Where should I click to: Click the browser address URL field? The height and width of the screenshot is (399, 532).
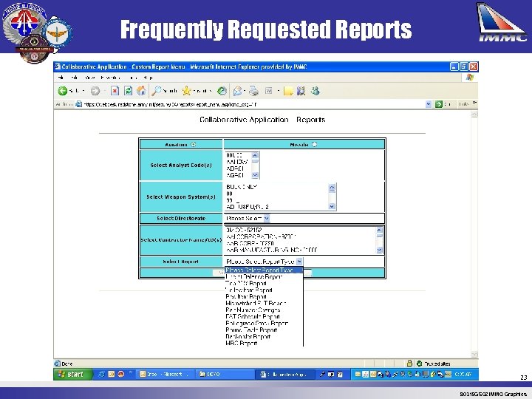[253, 104]
